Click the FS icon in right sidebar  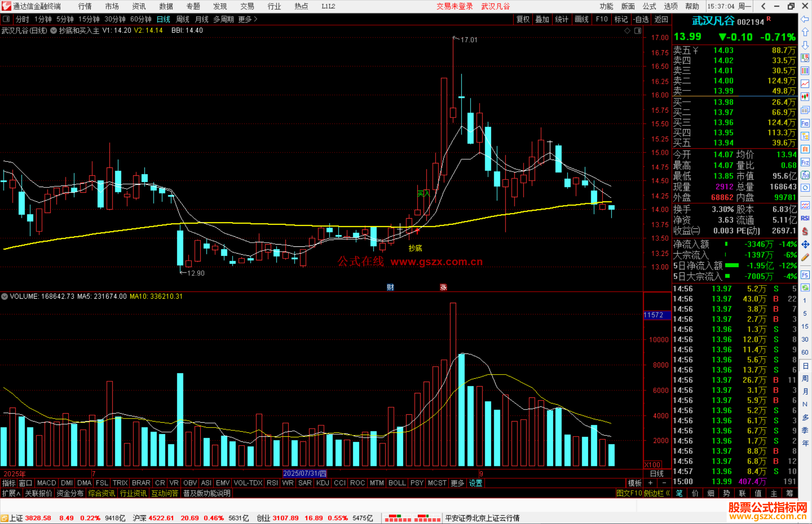(x=805, y=275)
